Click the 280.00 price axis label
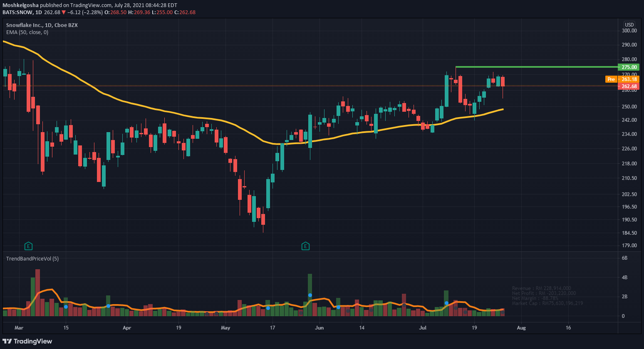This screenshot has height=349, width=644. point(629,59)
